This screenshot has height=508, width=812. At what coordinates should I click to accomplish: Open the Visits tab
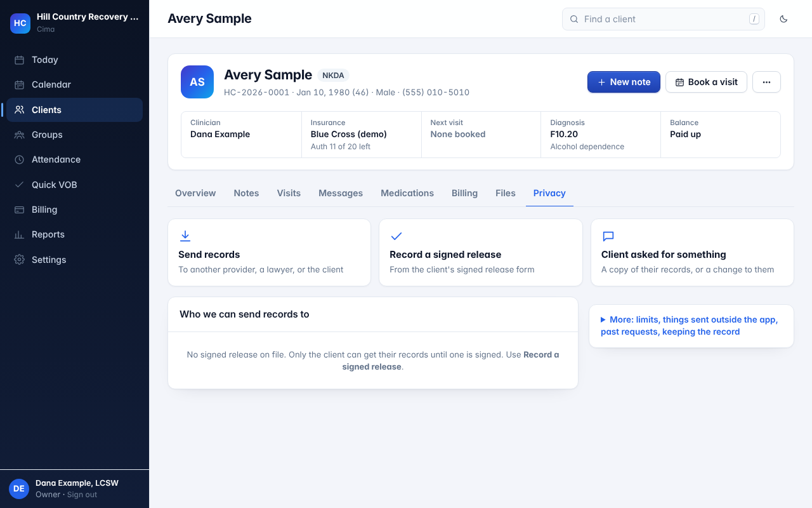pos(289,193)
